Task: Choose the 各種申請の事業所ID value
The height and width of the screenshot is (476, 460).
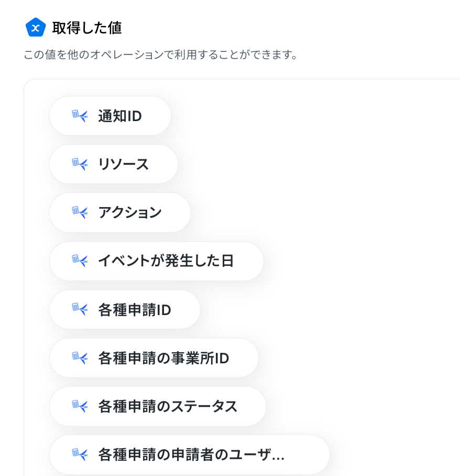Action: (154, 358)
